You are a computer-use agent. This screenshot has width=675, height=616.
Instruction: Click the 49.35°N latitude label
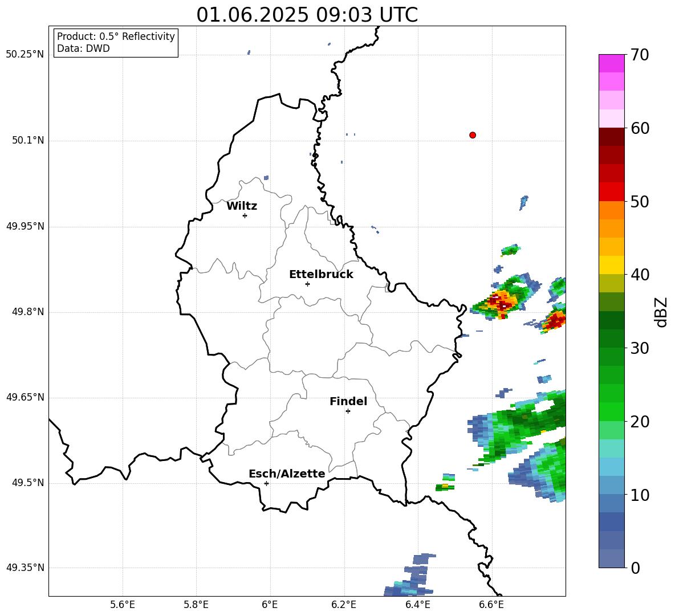(x=25, y=568)
